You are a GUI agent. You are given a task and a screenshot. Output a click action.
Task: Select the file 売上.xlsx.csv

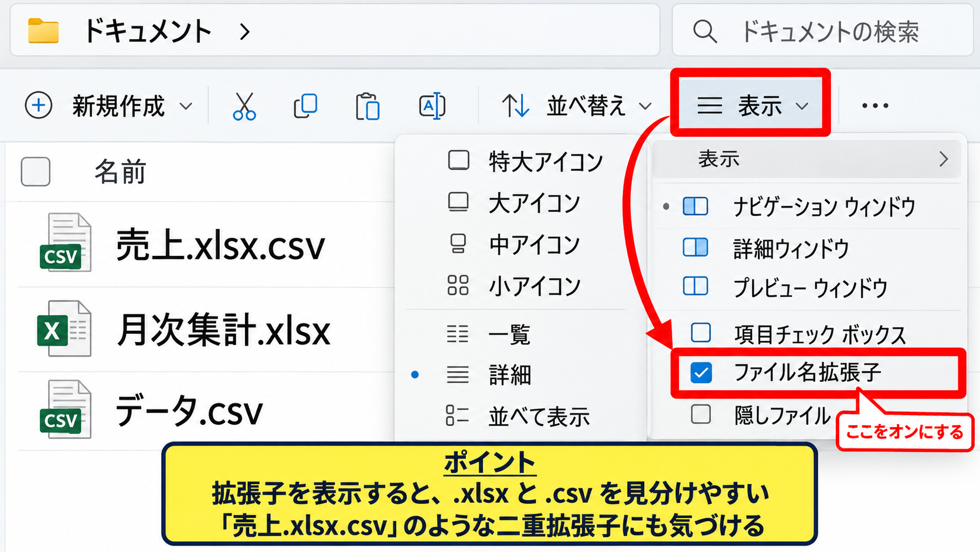coord(220,245)
